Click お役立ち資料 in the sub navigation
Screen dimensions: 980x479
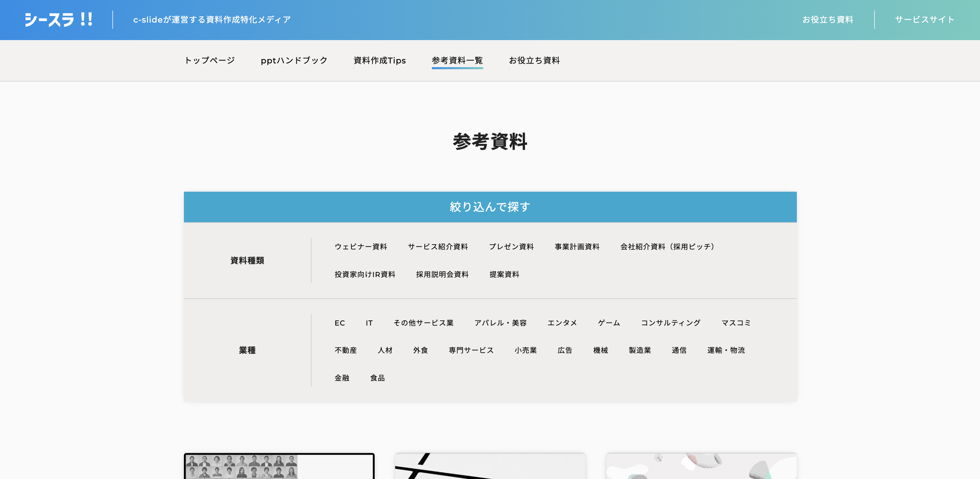534,61
